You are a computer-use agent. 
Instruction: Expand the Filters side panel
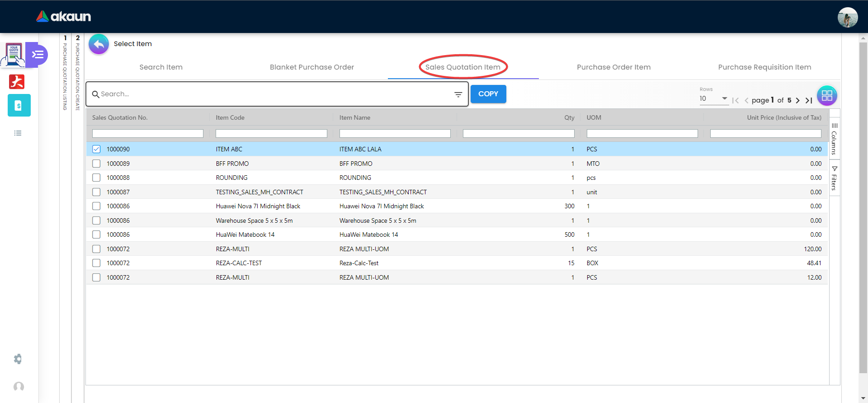[x=835, y=178]
